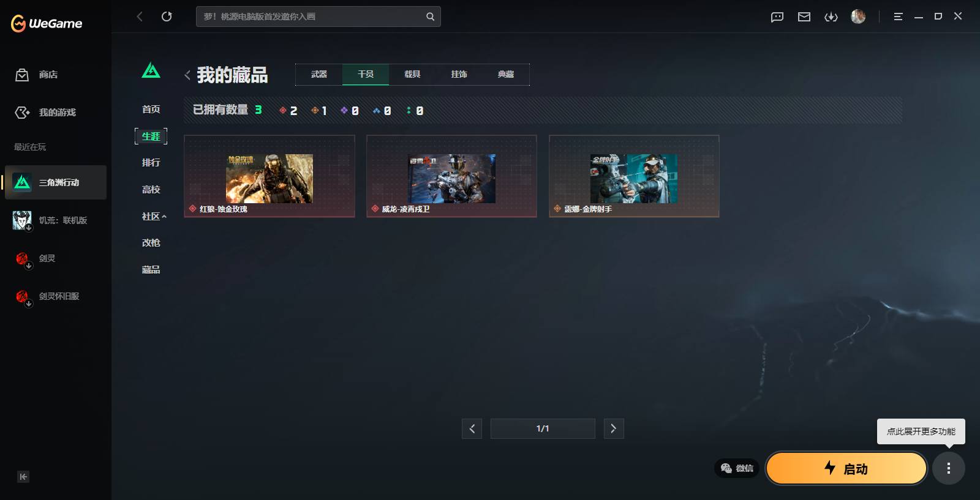
Task: Click the blue rarity count icon
Action: point(377,110)
